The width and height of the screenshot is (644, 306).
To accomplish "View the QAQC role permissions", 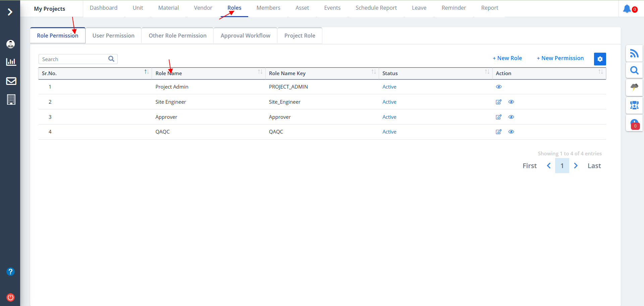I will click(x=511, y=132).
